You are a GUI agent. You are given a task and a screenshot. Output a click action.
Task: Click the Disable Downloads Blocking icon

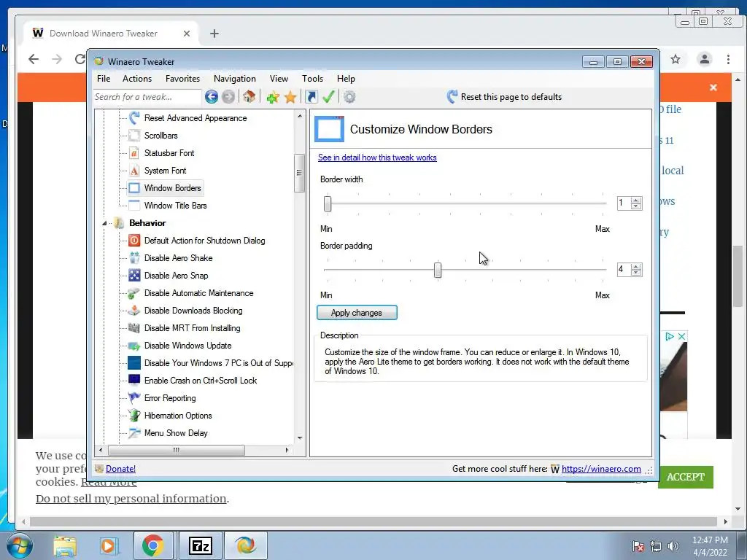(x=134, y=311)
